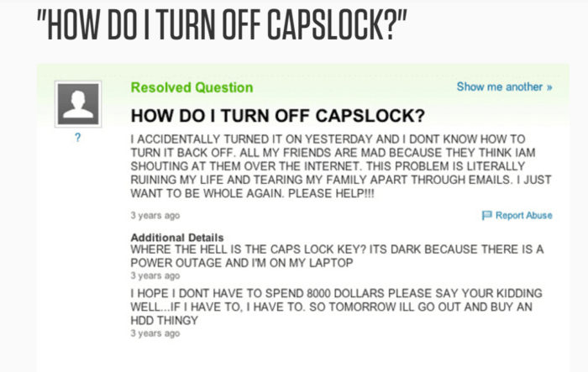
Task: Click the » chevron after Show me another
Action: coord(549,87)
